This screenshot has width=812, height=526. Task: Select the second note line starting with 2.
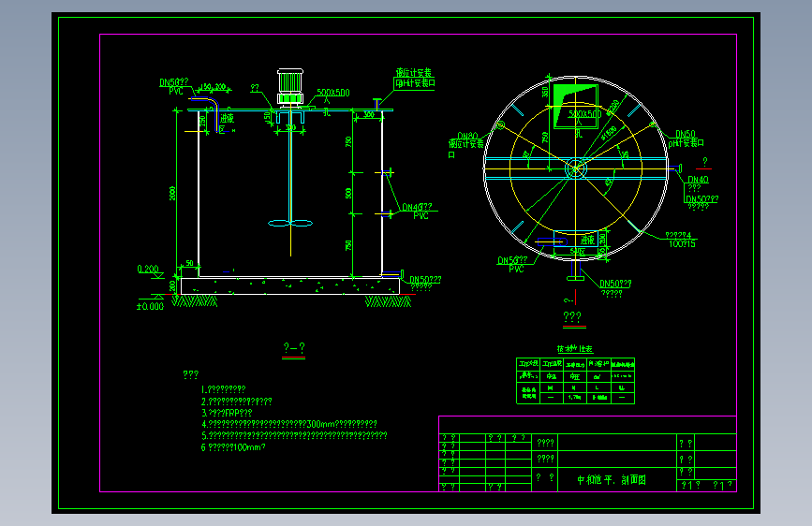pos(236,402)
